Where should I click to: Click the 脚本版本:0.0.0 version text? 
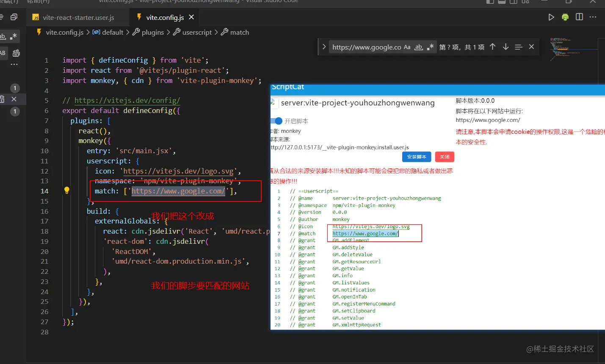pos(475,101)
